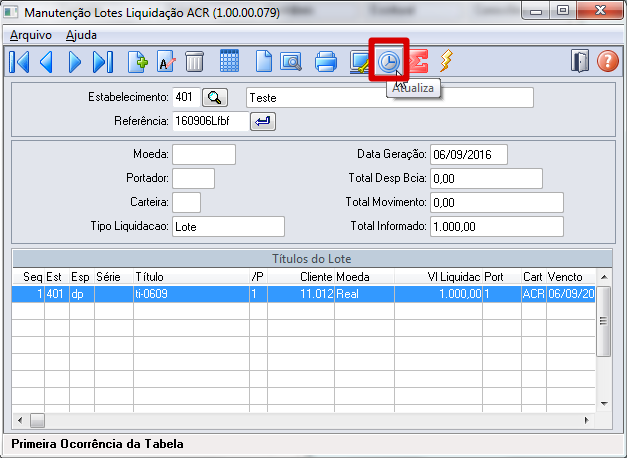The image size is (627, 458).
Task: Delete record with trash can icon
Action: click(194, 62)
